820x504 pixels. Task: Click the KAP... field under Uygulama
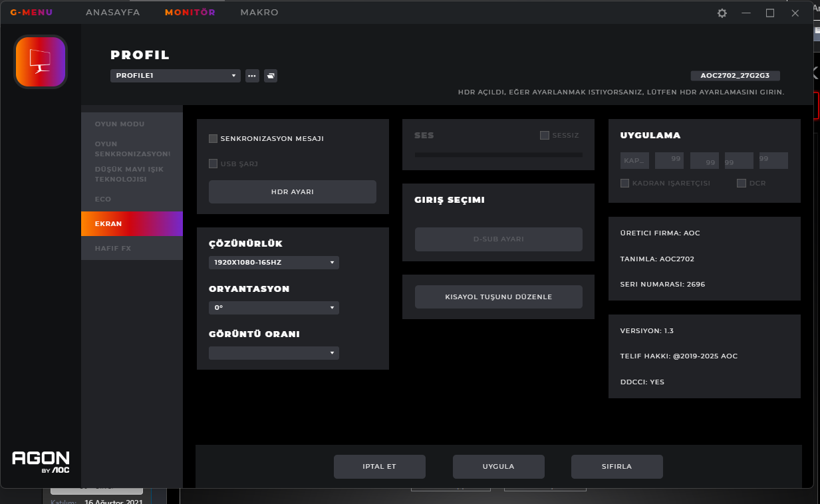click(634, 160)
